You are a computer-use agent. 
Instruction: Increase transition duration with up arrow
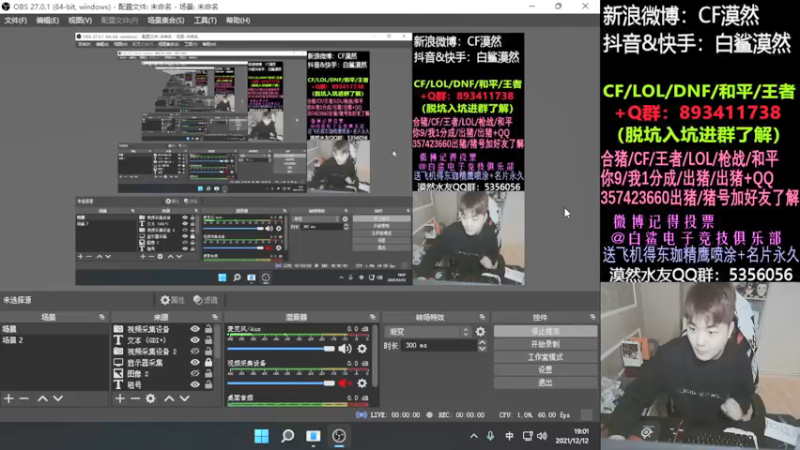pos(482,342)
